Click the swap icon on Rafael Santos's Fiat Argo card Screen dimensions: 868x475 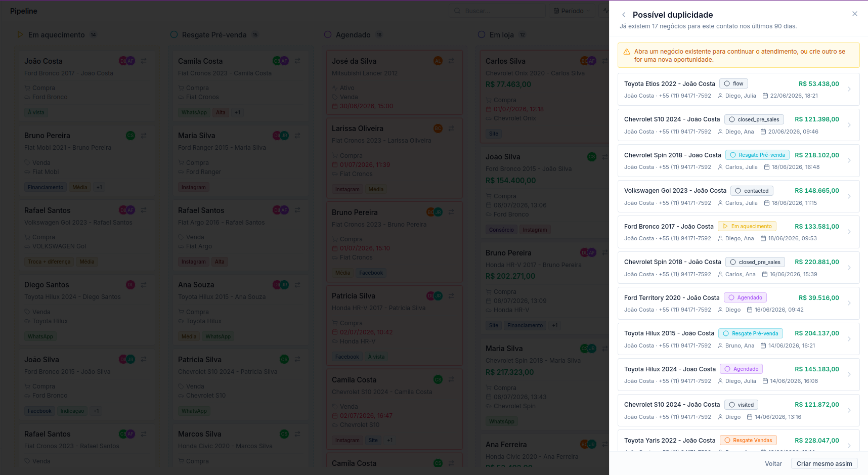[x=297, y=210]
